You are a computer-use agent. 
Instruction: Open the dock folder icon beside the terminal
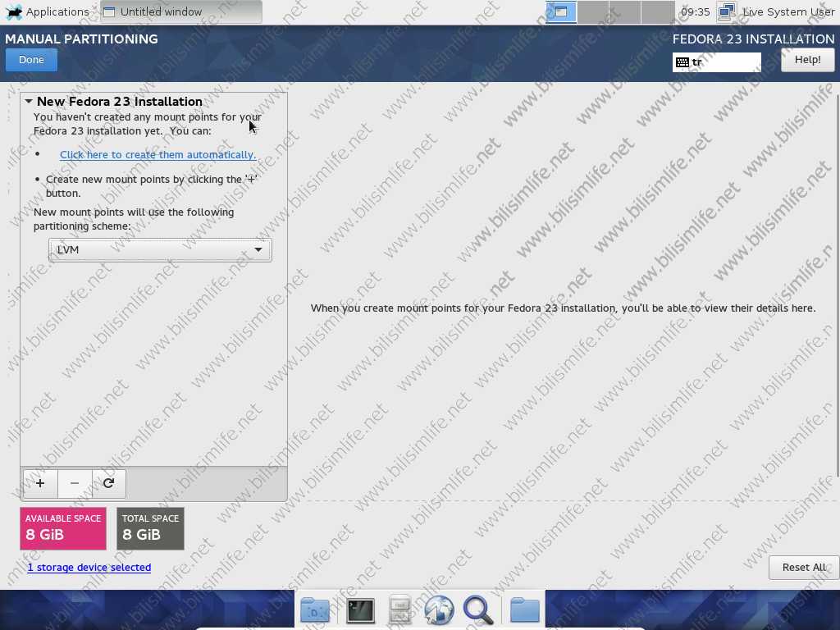click(x=315, y=609)
